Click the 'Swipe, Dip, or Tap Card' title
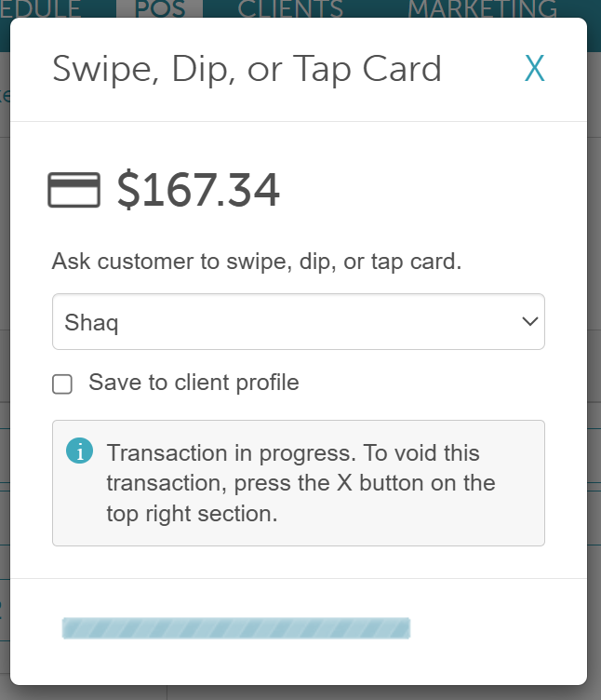This screenshot has width=601, height=700. pos(247,69)
